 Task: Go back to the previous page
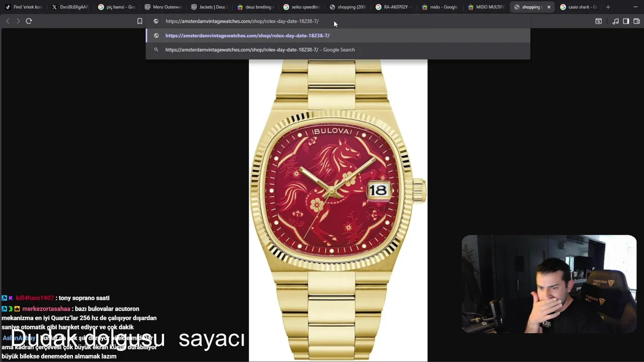click(8, 21)
